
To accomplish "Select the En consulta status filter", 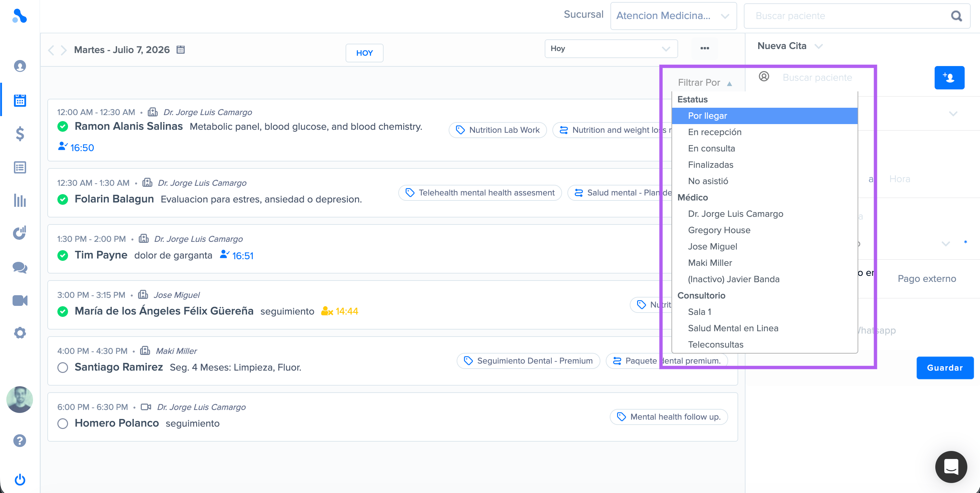I will [764, 148].
